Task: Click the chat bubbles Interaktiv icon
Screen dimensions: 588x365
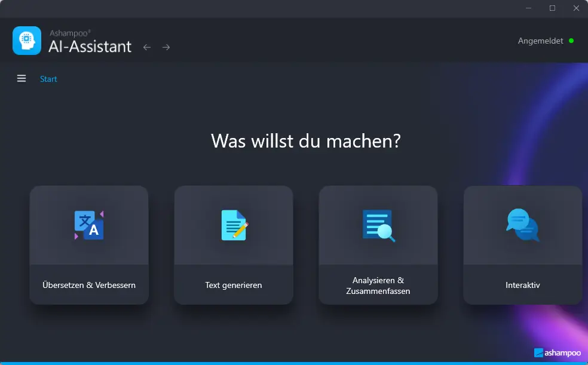Action: [523, 225]
